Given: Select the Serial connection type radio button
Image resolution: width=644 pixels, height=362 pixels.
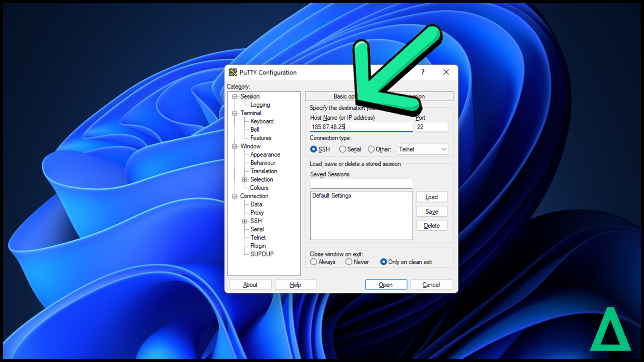Looking at the screenshot, I should (x=342, y=149).
